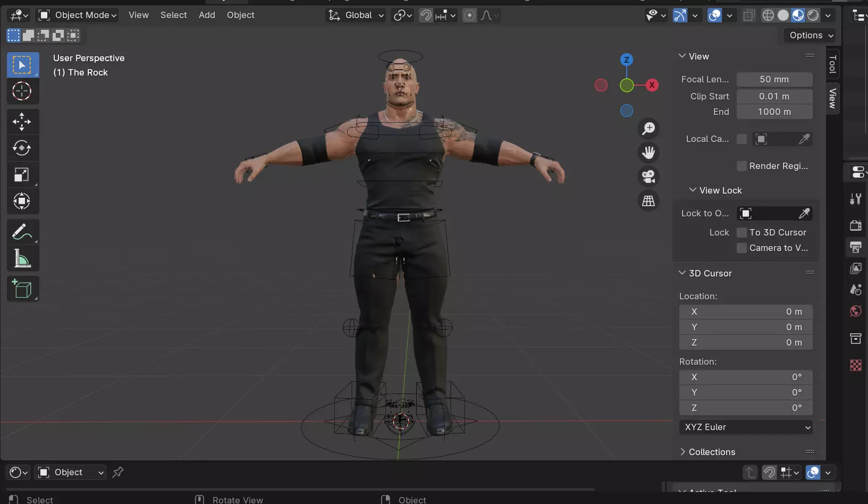The height and width of the screenshot is (504, 868).
Task: Click the red X axis gizmo handle
Action: (652, 85)
